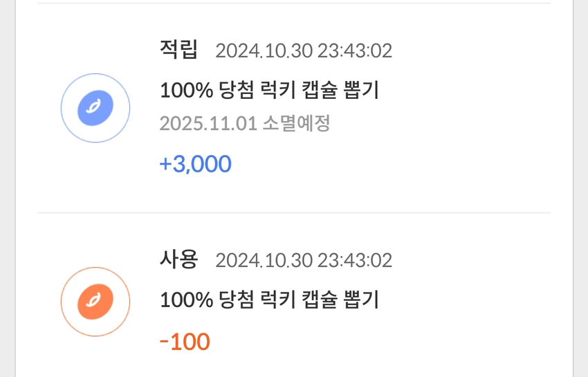
Task: Select the 적립 transaction type label
Action: (178, 50)
